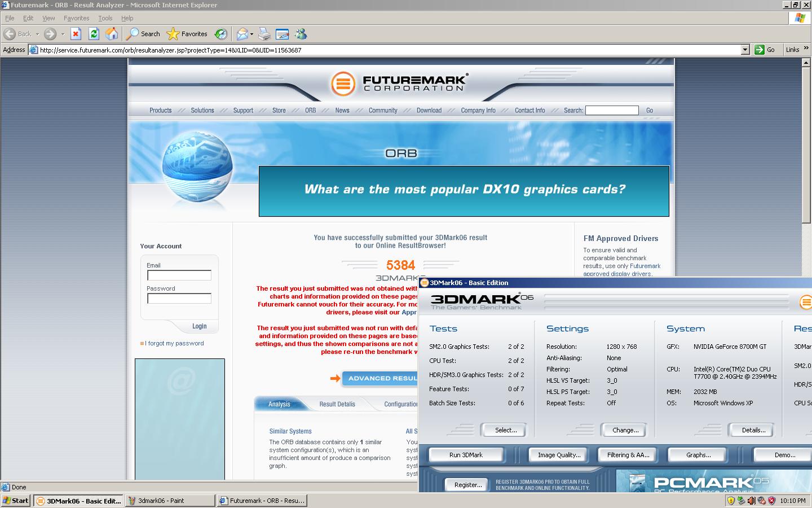Click the page icon beside the address URL
812x508 pixels.
tap(34, 50)
